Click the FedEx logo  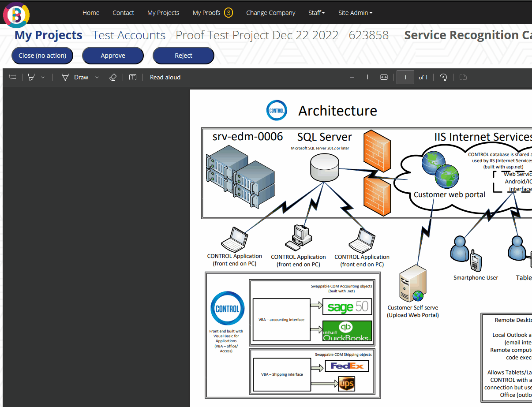(x=347, y=366)
